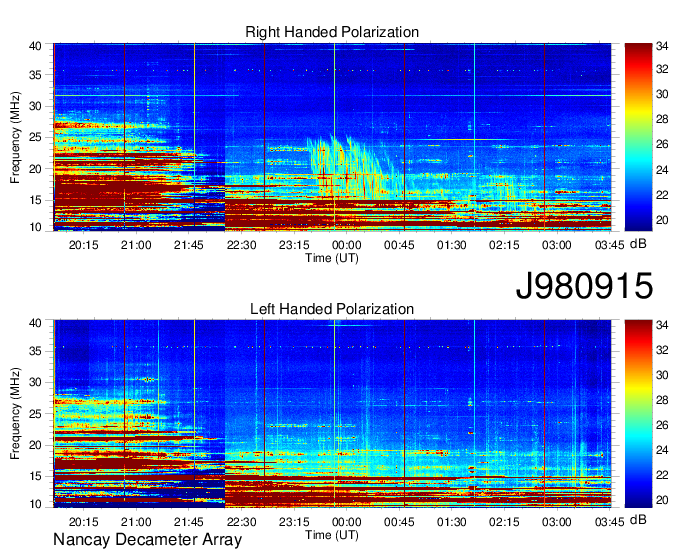Viewport: 680px width, 552px height.
Task: Click the bottom plot's 03:00 time tick label
Action: (557, 522)
